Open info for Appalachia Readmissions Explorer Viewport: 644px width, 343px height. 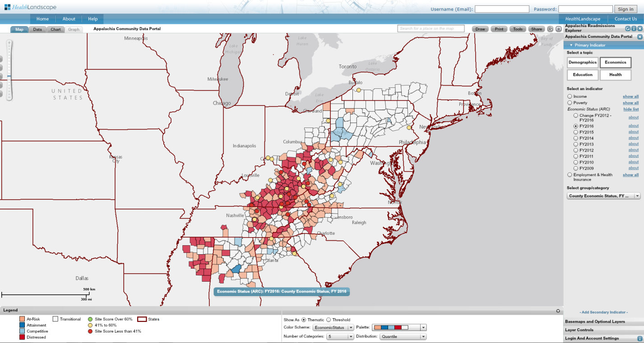tap(634, 28)
